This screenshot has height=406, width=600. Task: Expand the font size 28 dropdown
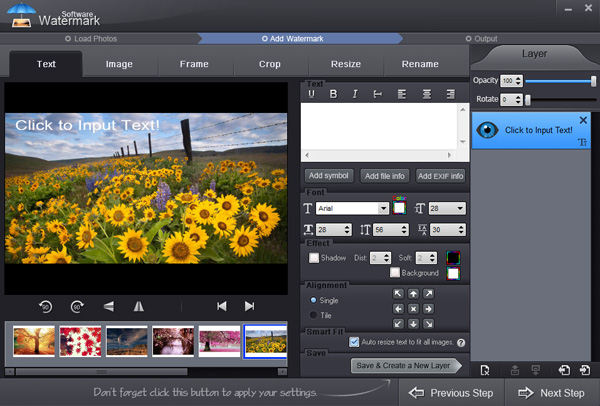click(x=459, y=208)
